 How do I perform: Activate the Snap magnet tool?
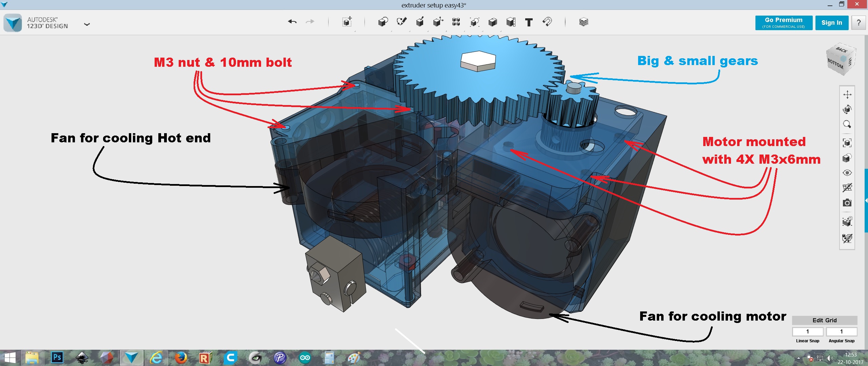coord(547,22)
